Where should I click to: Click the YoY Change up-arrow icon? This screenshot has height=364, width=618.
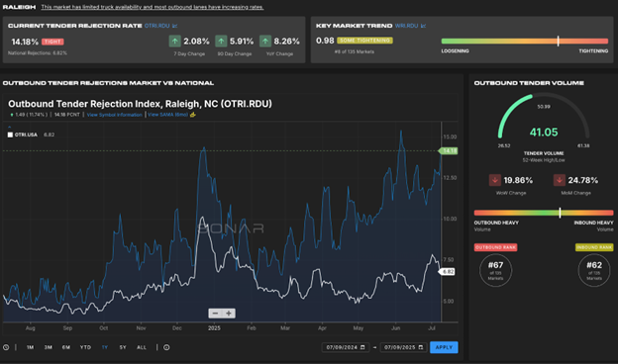[x=265, y=41]
